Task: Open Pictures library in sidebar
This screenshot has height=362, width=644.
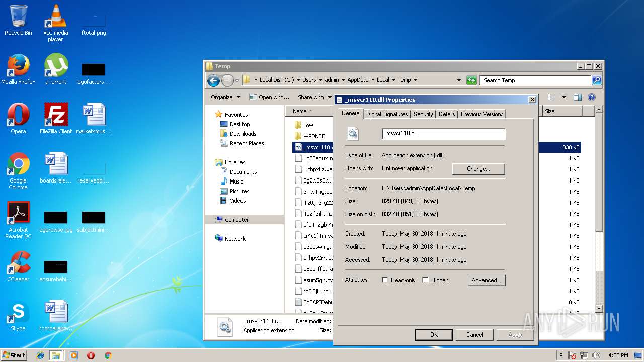Action: click(x=234, y=191)
